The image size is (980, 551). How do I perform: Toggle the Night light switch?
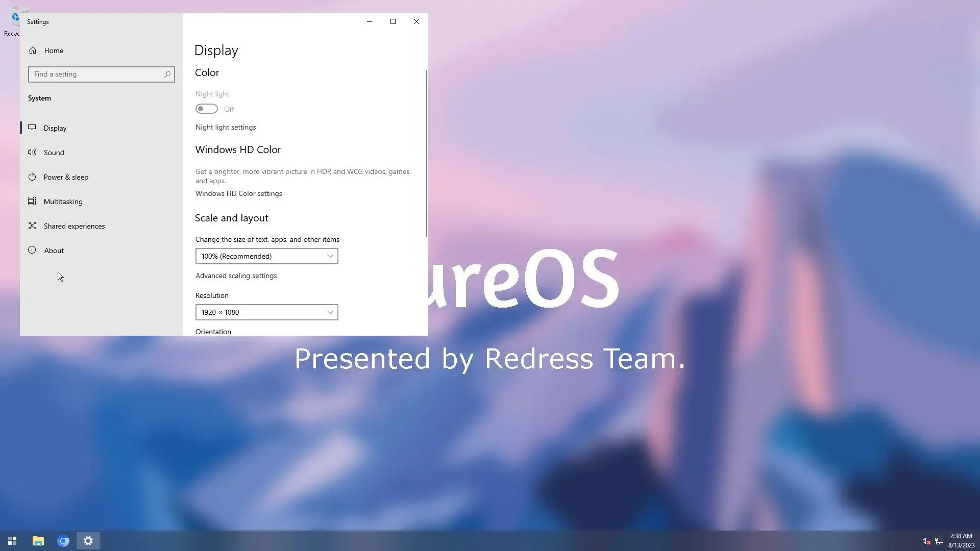point(207,109)
